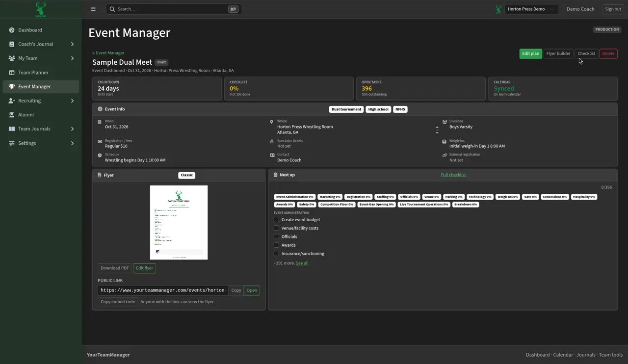The image size is (628, 364).
Task: Click the Event info circle icon
Action: tap(100, 109)
